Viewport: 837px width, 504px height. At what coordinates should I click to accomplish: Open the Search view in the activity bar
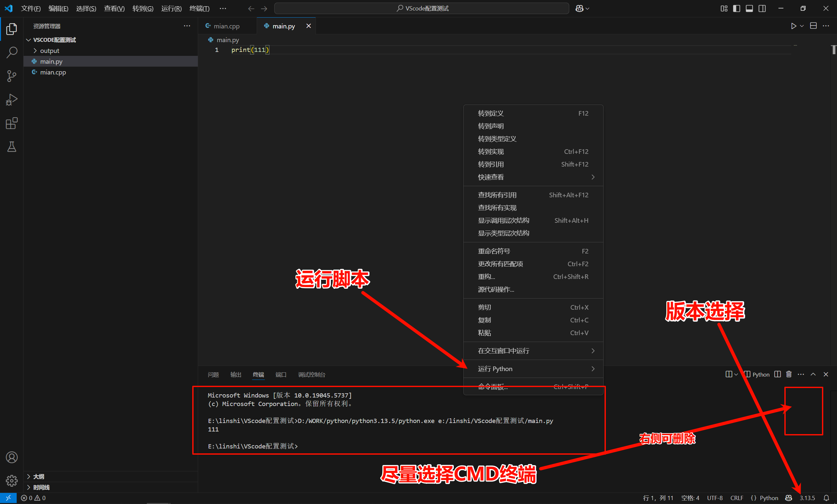[11, 52]
